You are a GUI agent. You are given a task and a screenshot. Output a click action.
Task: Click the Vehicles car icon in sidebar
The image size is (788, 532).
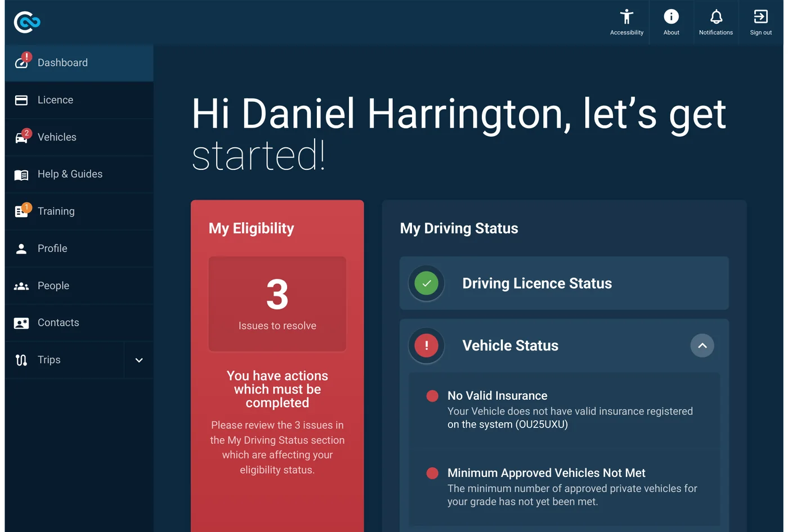tap(21, 138)
